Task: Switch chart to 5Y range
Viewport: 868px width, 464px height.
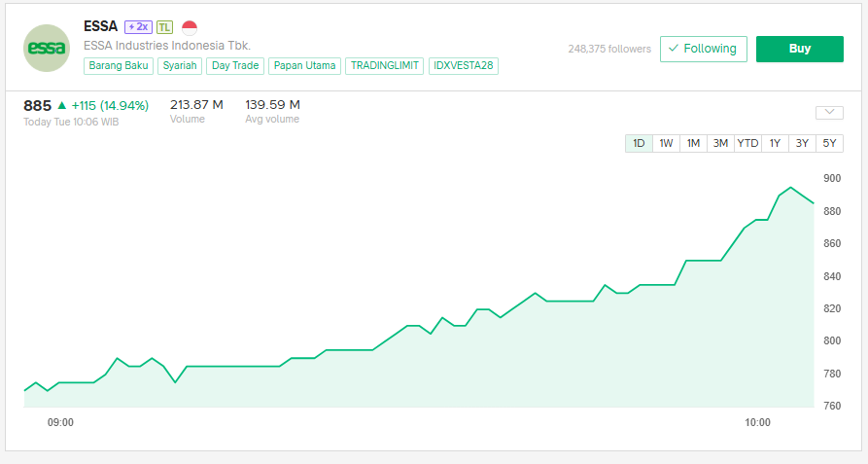Action: tap(829, 143)
